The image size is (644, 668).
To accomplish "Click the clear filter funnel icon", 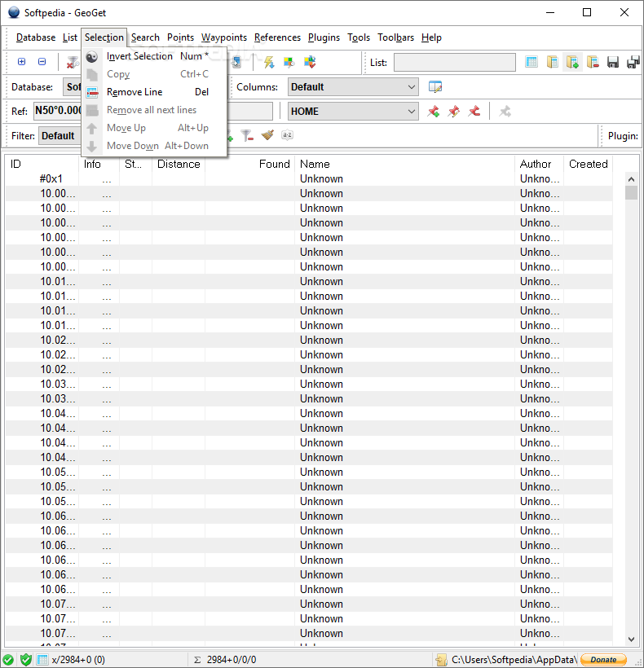I will click(73, 62).
